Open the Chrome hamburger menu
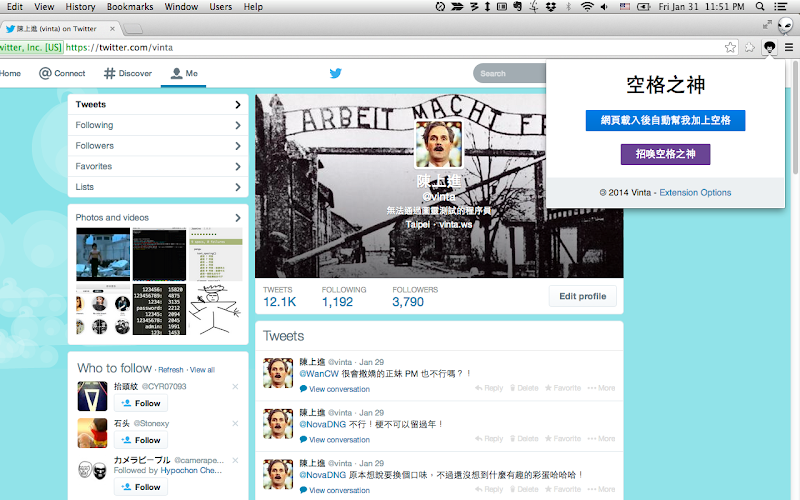 pyautogui.click(x=789, y=47)
